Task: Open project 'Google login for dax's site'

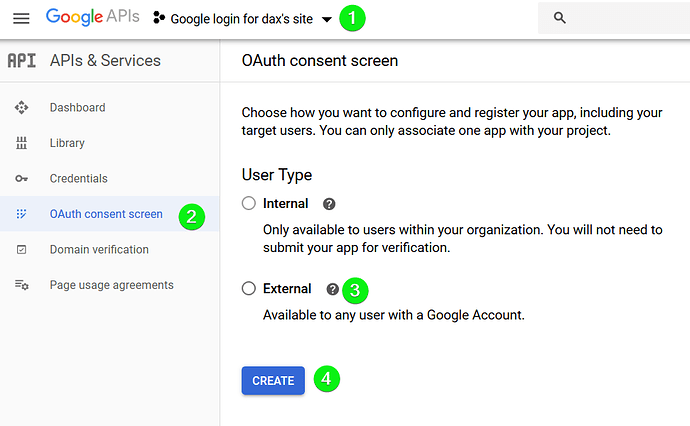Action: pos(242,19)
